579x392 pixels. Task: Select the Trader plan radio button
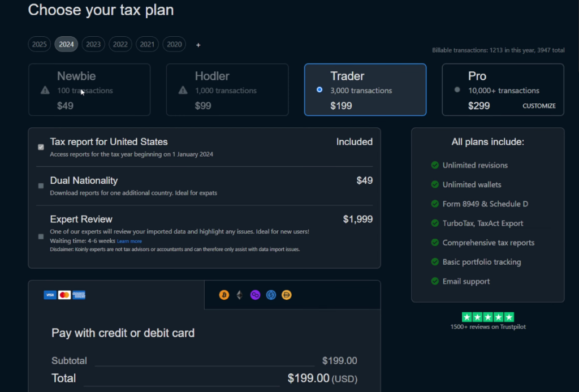pyautogui.click(x=319, y=90)
